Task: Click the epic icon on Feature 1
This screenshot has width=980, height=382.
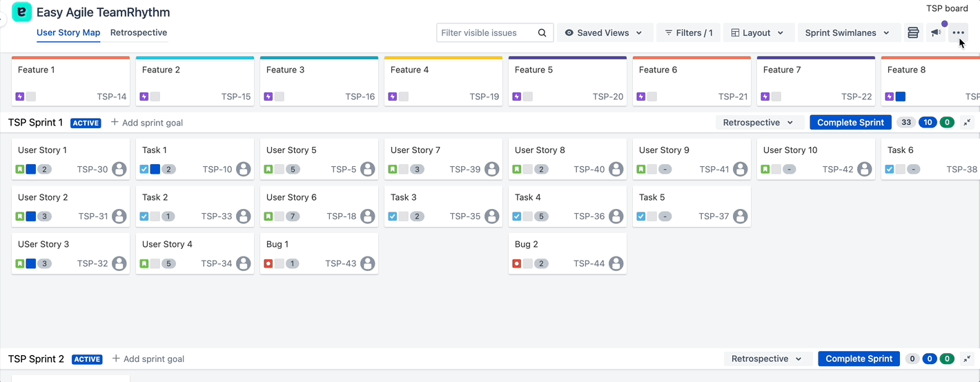Action: [20, 97]
